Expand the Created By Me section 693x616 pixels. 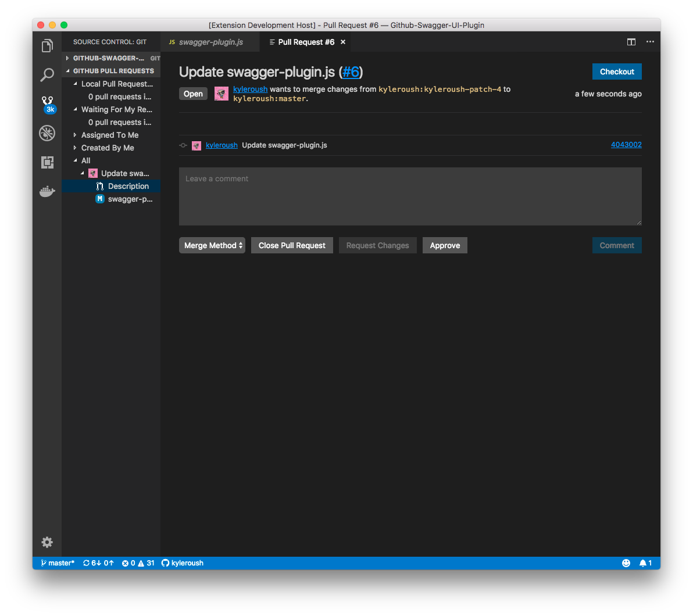106,148
